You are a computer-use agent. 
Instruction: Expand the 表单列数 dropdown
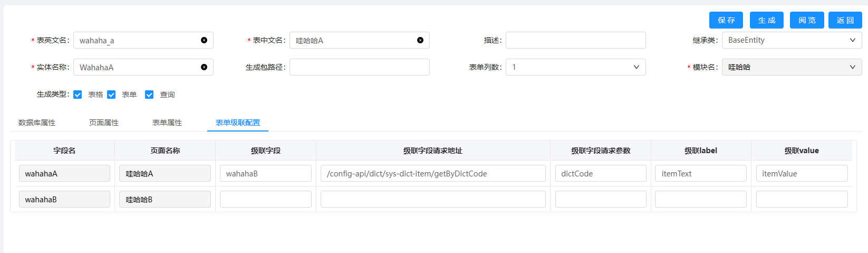[575, 67]
